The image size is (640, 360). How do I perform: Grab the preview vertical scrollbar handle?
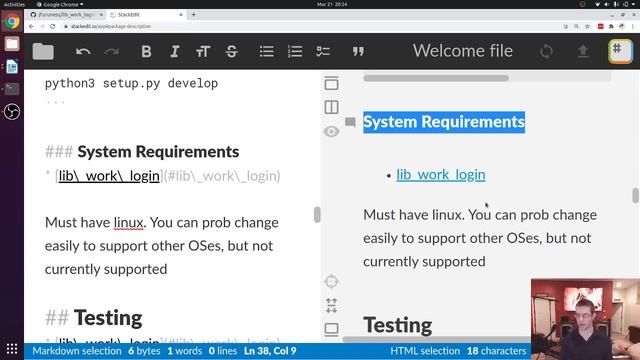tap(636, 196)
